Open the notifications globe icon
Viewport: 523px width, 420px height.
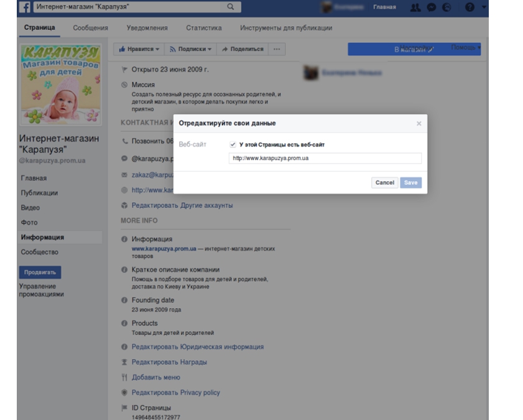[447, 7]
